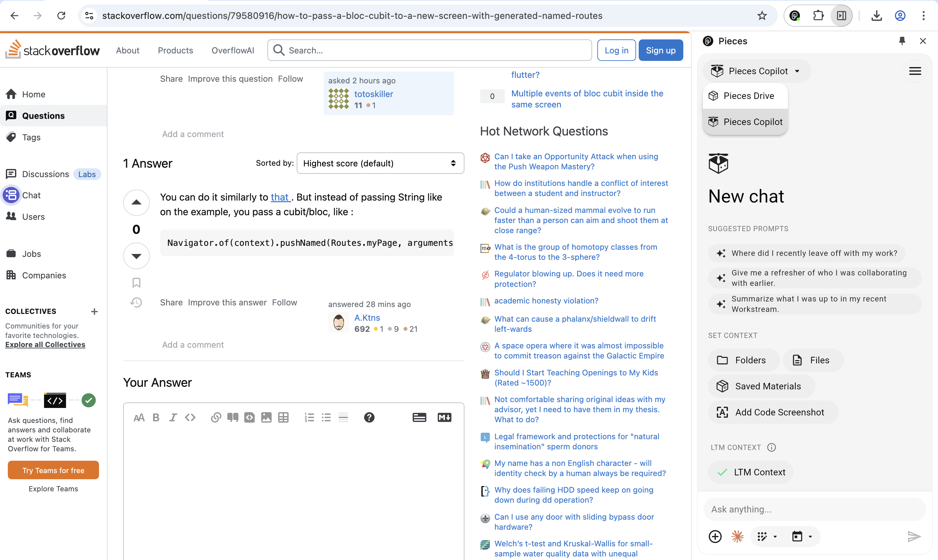This screenshot has width=938, height=560.
Task: Pin the Pieces side panel
Action: [x=902, y=41]
